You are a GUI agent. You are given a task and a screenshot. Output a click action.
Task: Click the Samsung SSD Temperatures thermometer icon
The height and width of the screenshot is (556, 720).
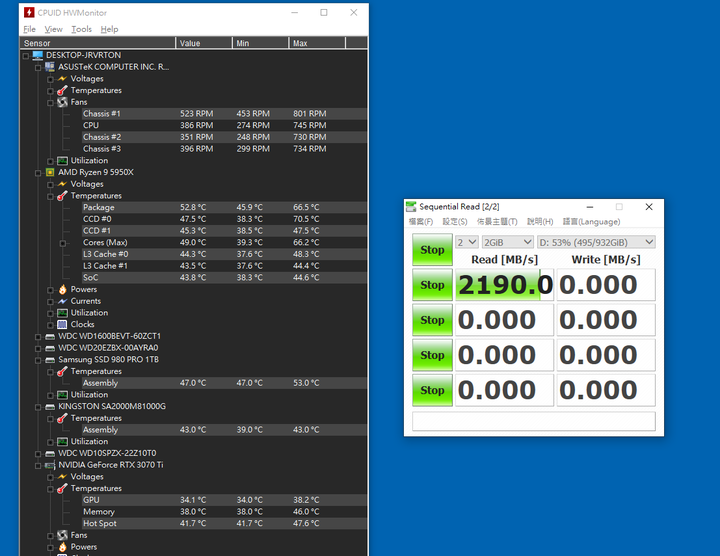[62, 371]
